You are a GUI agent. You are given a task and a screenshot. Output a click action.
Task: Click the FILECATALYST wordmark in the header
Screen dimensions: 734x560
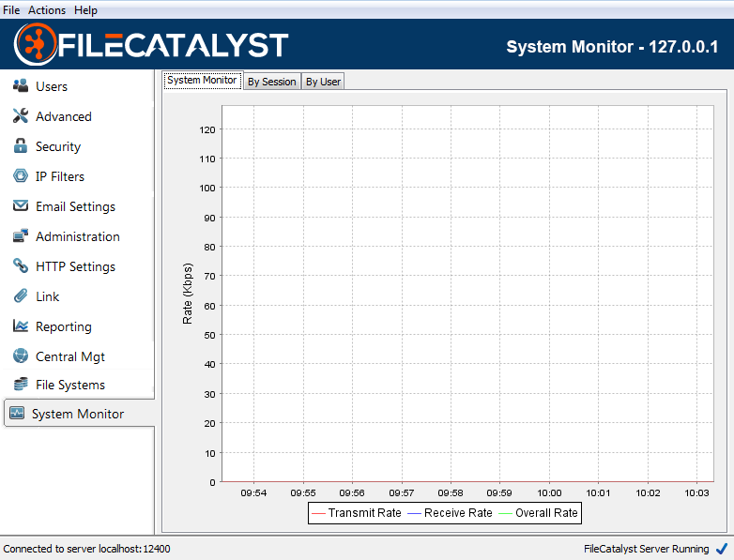[173, 45]
